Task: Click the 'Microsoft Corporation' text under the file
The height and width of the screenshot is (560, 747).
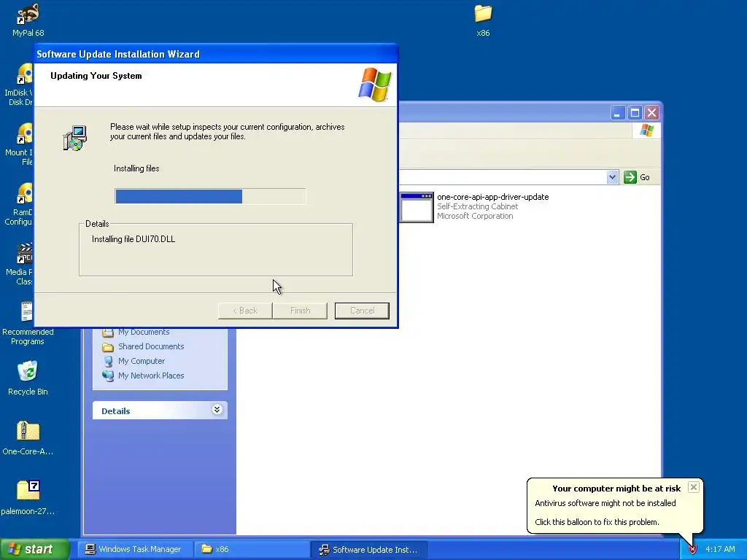Action: pos(475,216)
